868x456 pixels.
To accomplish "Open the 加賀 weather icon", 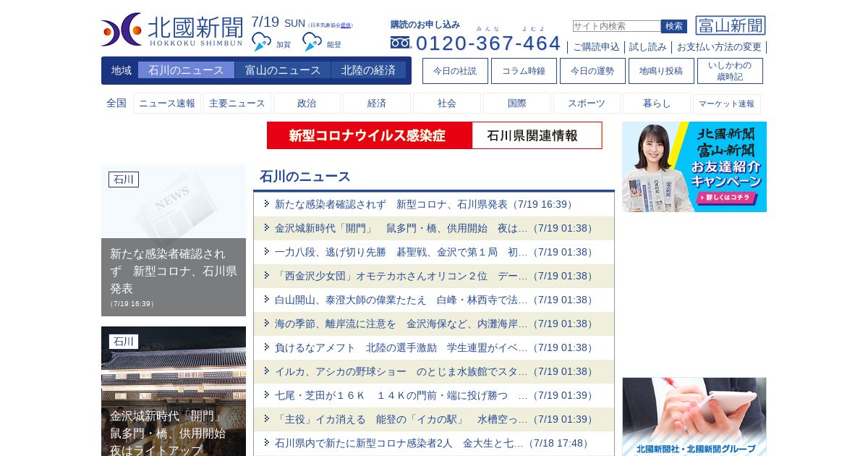I will tap(261, 42).
